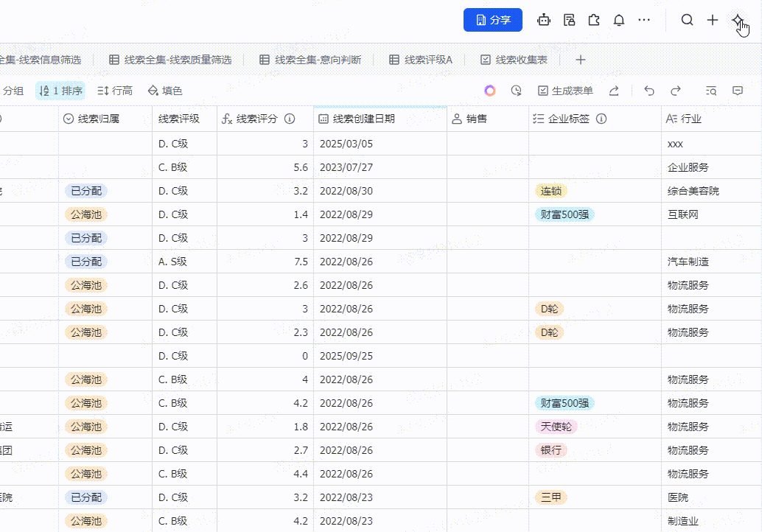Click the 公海池 tag in 互联网 row
The height and width of the screenshot is (532, 762).
(86, 214)
